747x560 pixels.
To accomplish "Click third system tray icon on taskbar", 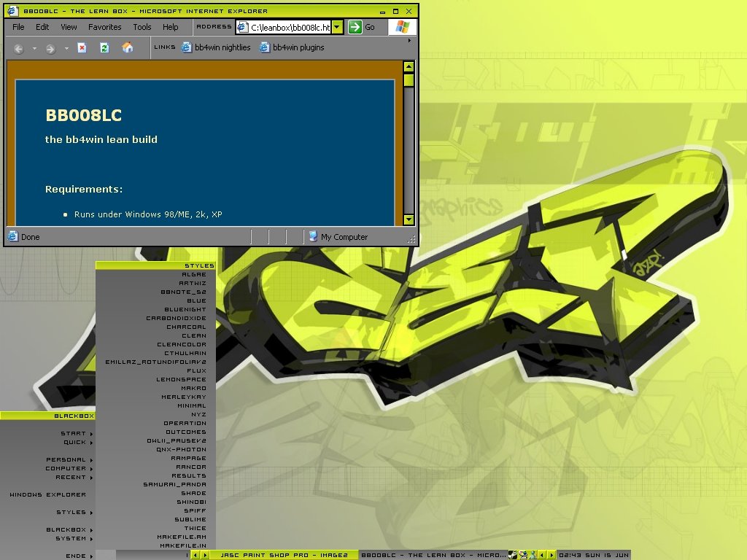I will click(533, 555).
